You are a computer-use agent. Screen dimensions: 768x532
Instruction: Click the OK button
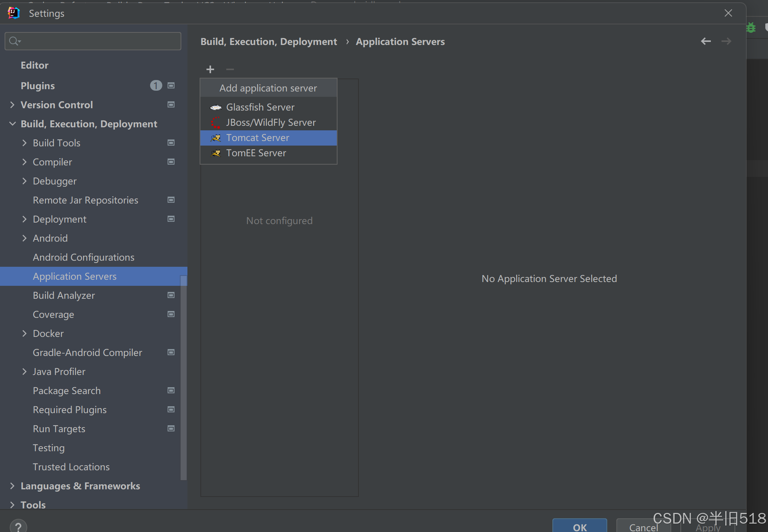coord(579,526)
